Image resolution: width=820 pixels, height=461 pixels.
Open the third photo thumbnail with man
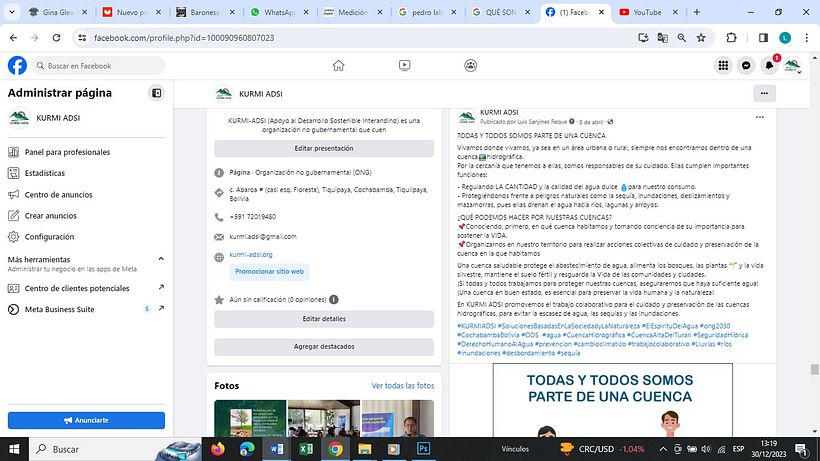[397, 418]
